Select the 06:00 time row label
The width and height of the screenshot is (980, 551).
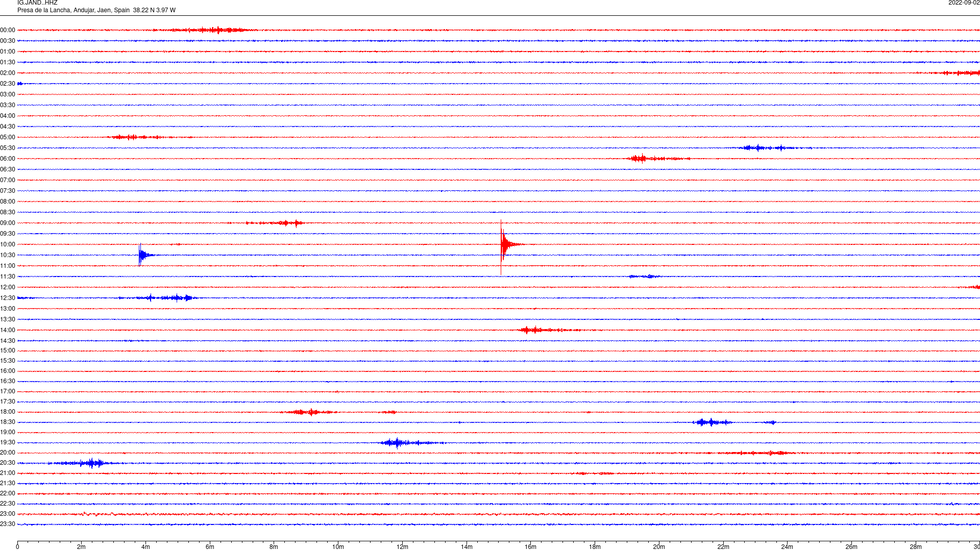[8, 159]
